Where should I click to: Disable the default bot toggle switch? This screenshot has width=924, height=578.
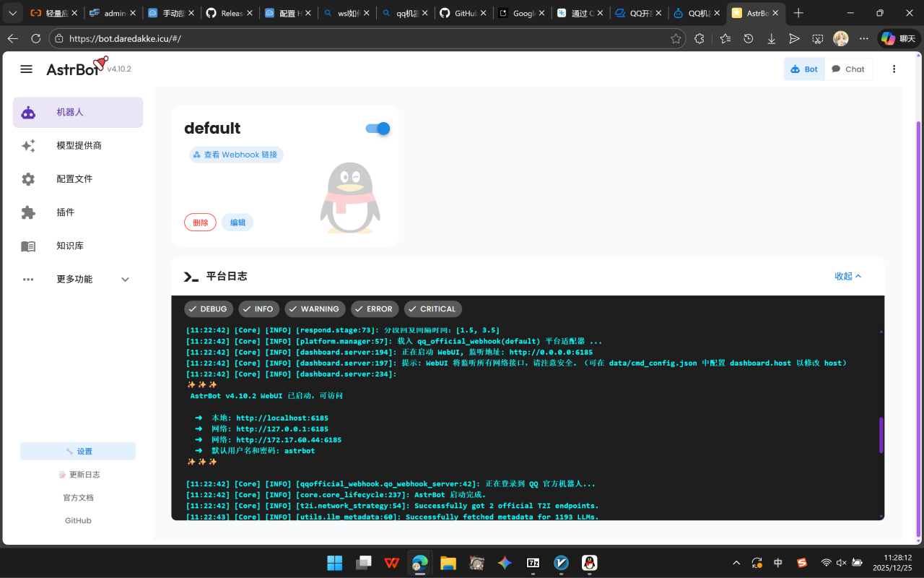[x=378, y=129]
